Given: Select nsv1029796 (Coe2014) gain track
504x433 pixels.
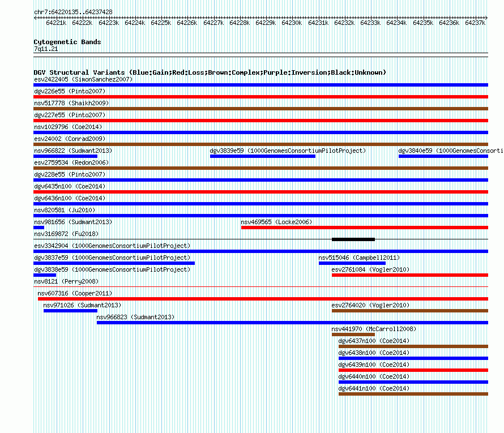Looking at the screenshot, I should pyautogui.click(x=260, y=132).
